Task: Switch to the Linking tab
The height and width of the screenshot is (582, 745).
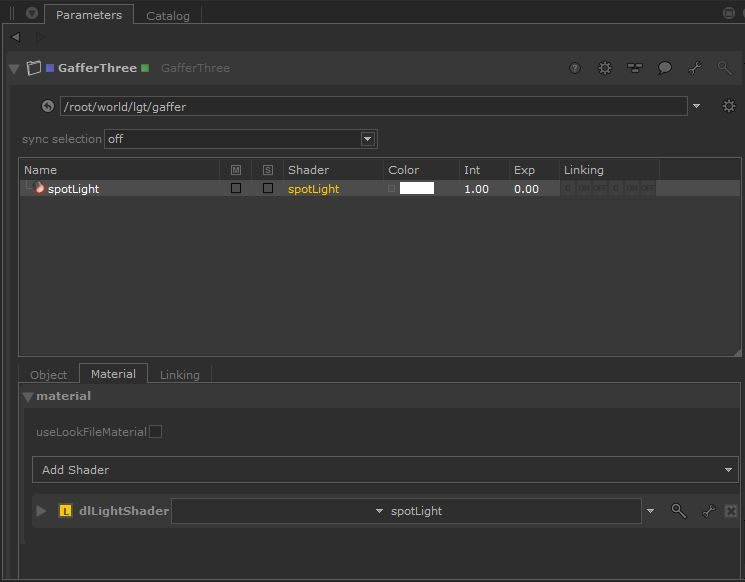Action: click(180, 375)
